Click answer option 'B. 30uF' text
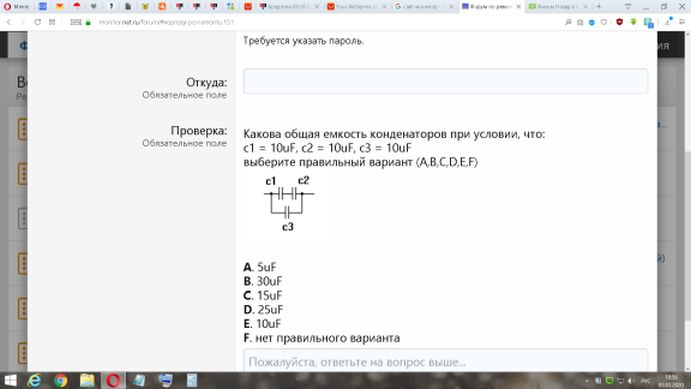This screenshot has width=691, height=389. pos(263,281)
